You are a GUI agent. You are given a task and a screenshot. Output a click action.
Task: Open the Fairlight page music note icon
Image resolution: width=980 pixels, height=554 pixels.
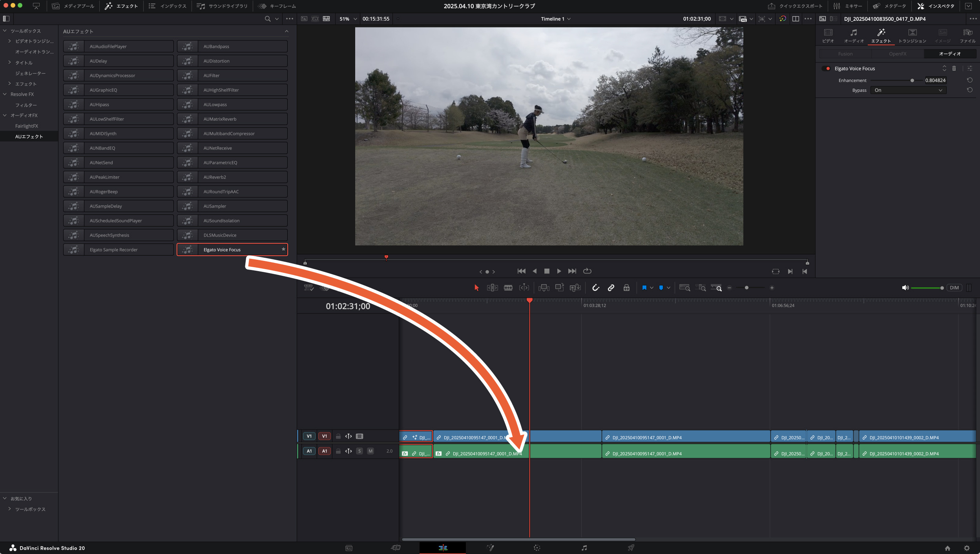[x=584, y=548]
